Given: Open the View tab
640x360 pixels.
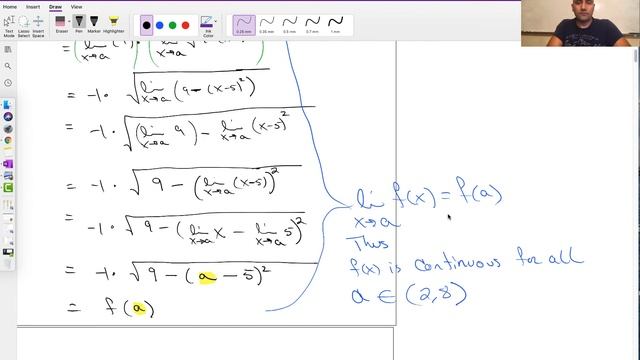Looking at the screenshot, I should [x=76, y=7].
